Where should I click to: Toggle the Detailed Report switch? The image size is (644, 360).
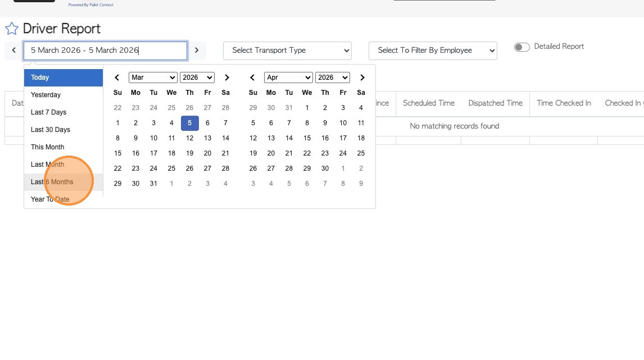(522, 47)
